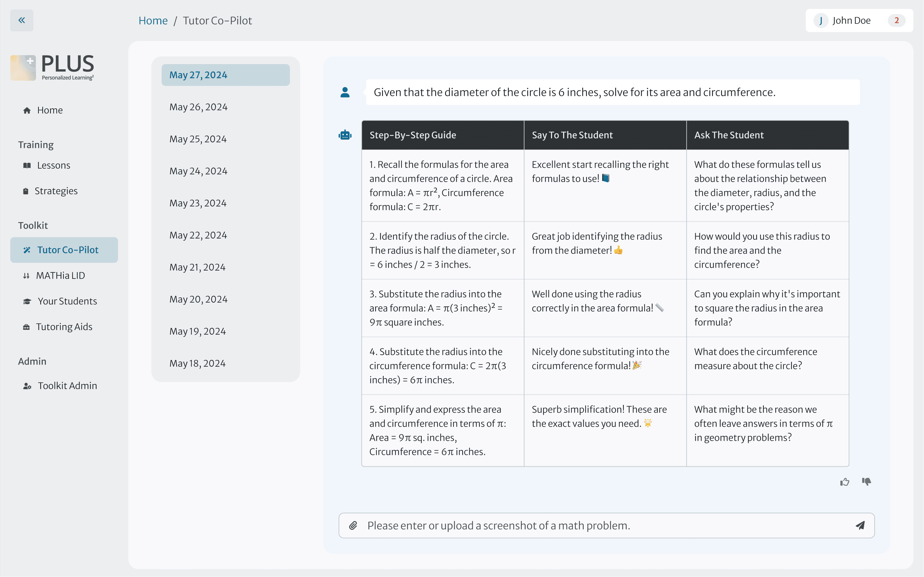Click 'Well done using the radius' cell
The width and height of the screenshot is (924, 577).
tap(605, 308)
